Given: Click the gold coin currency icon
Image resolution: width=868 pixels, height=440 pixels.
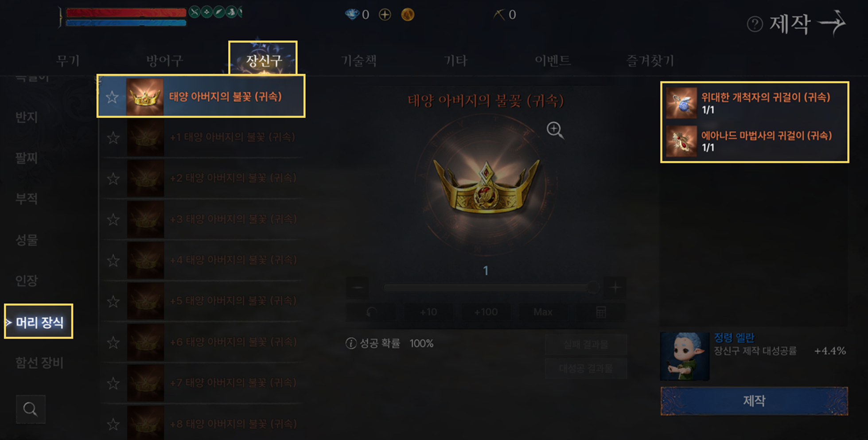Looking at the screenshot, I should 408,15.
